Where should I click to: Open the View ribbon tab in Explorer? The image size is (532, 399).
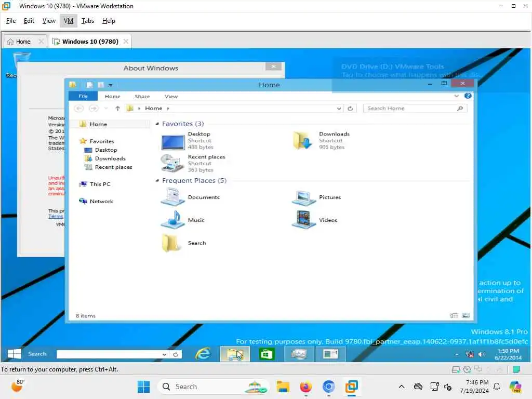(x=171, y=96)
